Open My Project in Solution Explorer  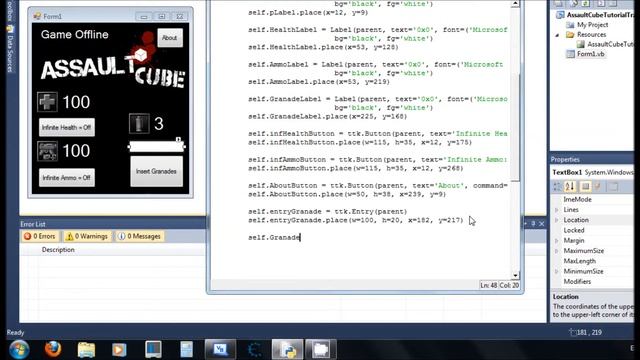click(x=588, y=25)
